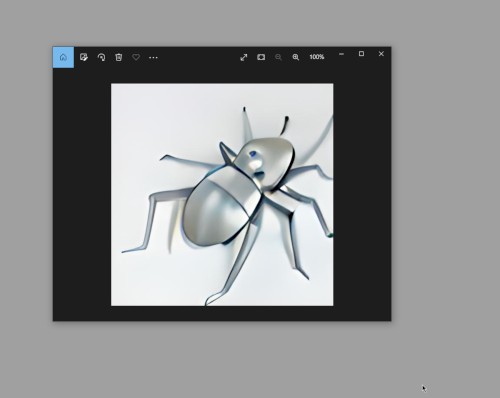This screenshot has width=500, height=398.
Task: Zoom in using plus magnifier
Action: pos(296,57)
